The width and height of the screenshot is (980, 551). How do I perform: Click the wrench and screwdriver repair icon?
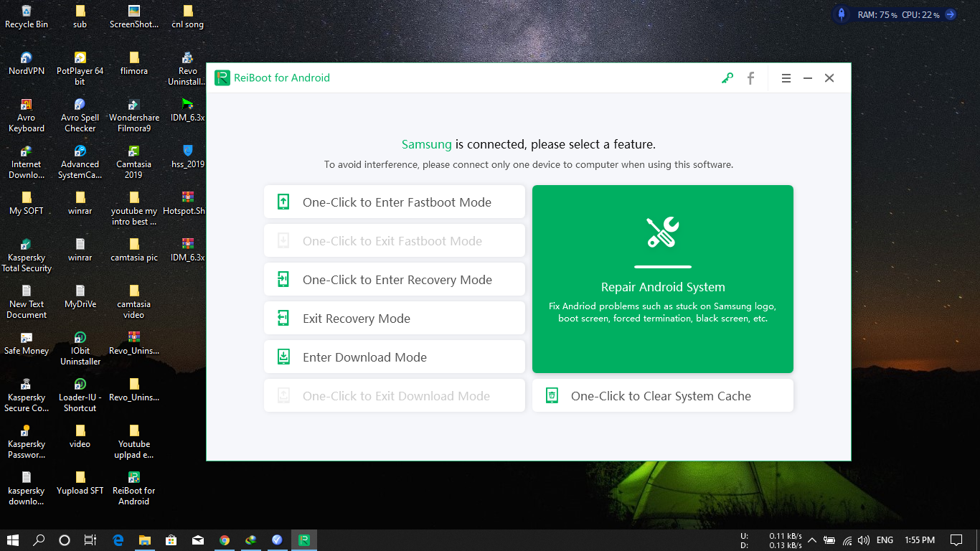click(x=662, y=232)
